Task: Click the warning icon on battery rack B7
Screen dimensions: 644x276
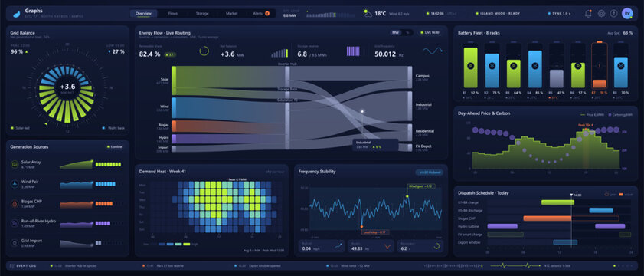Action: point(600,66)
